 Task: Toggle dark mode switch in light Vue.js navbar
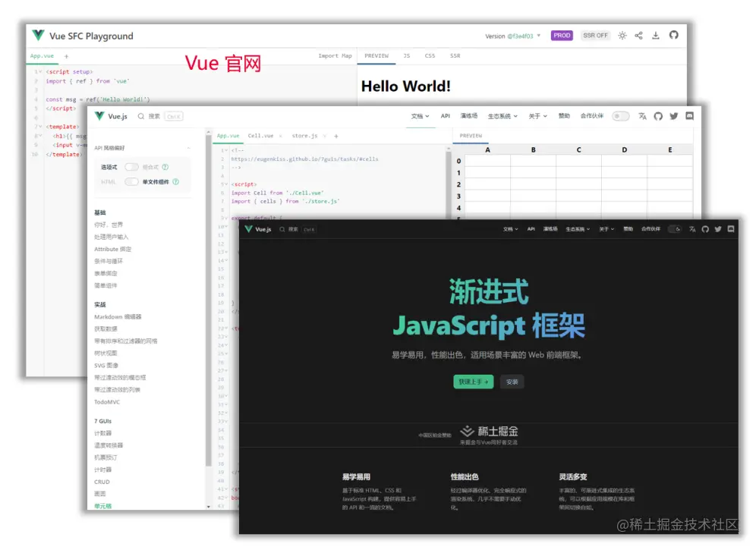coord(621,116)
